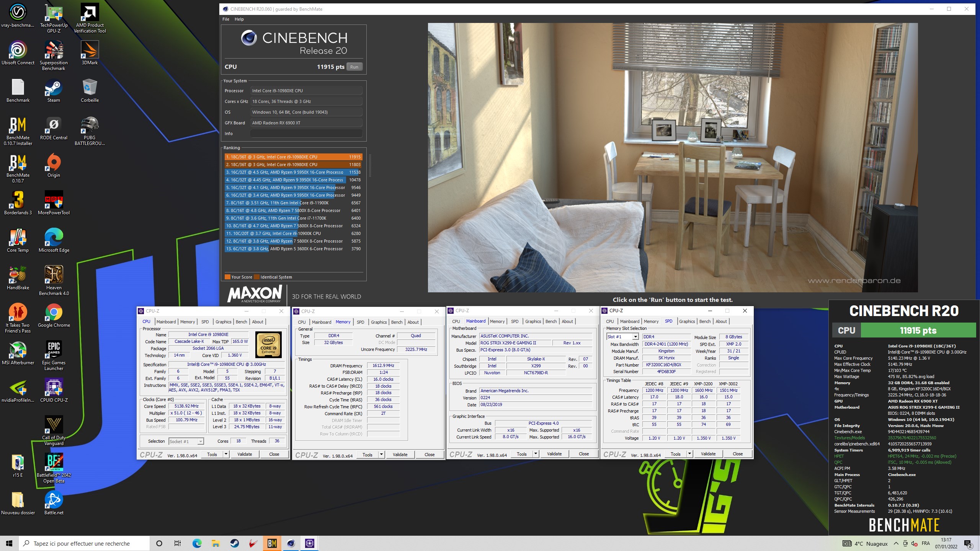This screenshot has height=551, width=980.
Task: Select ranking row 3 Ryzen 9 5950X 11538
Action: tap(293, 172)
